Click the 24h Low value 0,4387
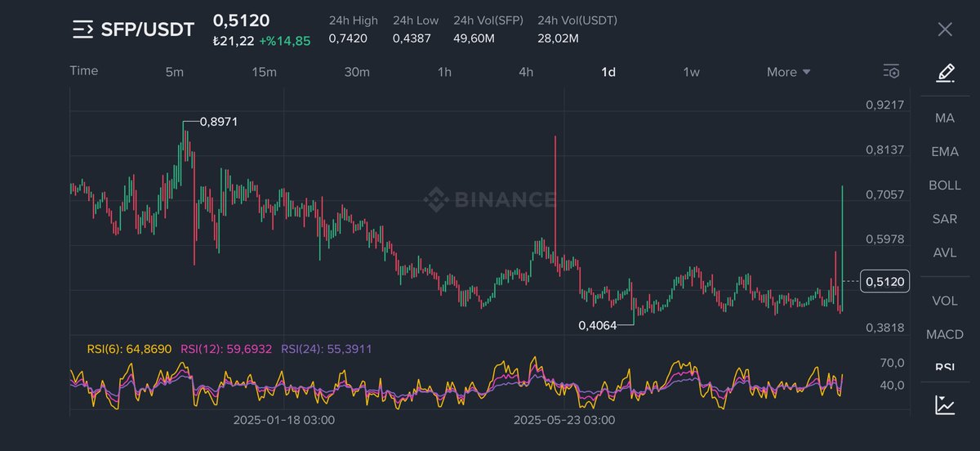This screenshot has height=451, width=980. tap(412, 38)
